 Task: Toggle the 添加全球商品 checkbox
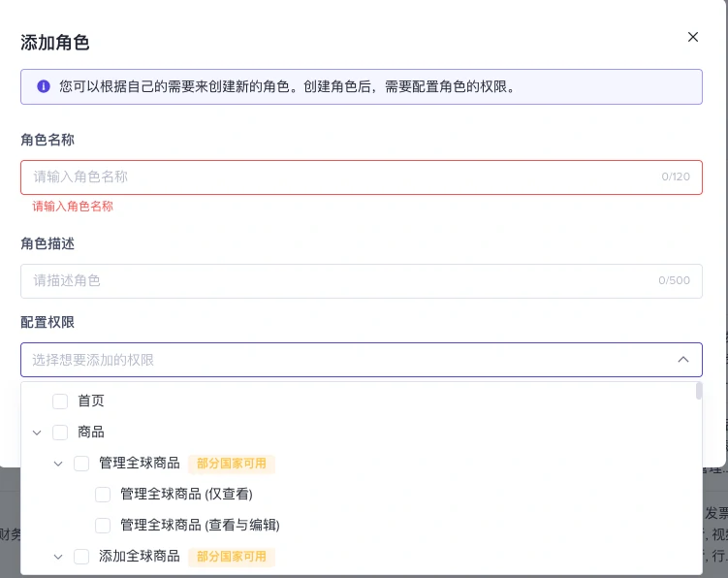click(x=81, y=557)
